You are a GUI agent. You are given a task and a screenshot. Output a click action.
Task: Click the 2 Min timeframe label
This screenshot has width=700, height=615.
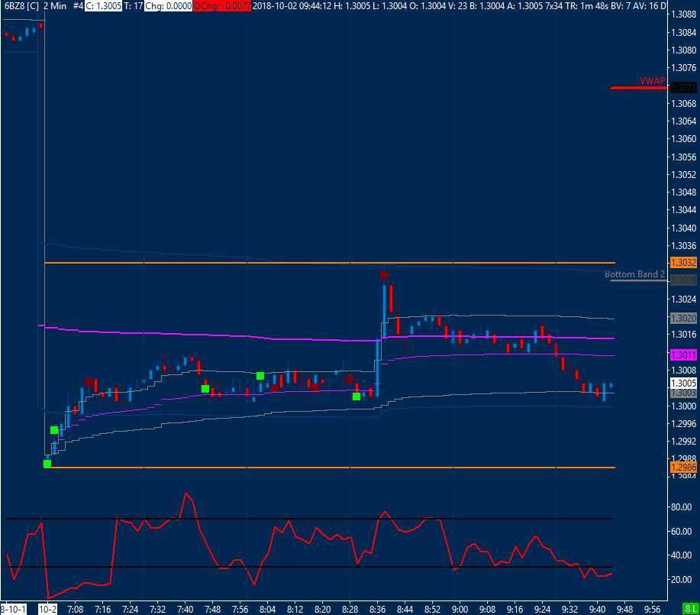pyautogui.click(x=55, y=6)
